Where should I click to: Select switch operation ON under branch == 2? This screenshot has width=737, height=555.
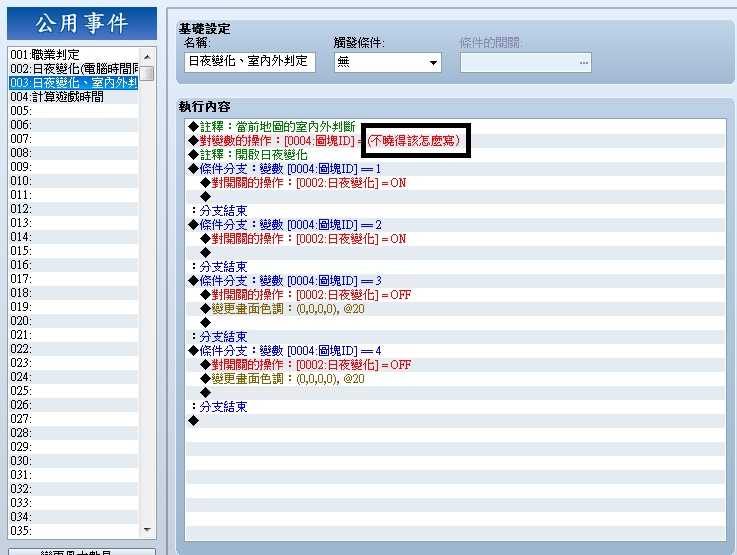[455, 239]
